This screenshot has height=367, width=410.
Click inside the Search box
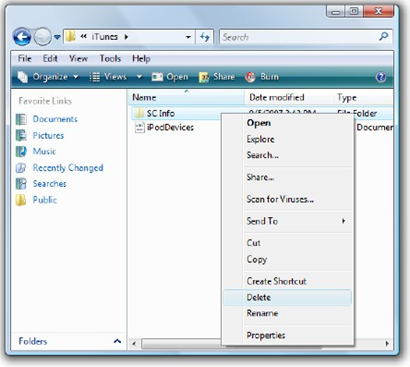click(x=305, y=37)
